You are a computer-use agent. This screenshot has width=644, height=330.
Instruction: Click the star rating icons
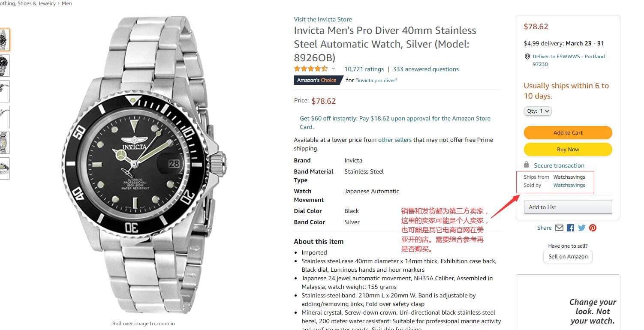[x=310, y=69]
